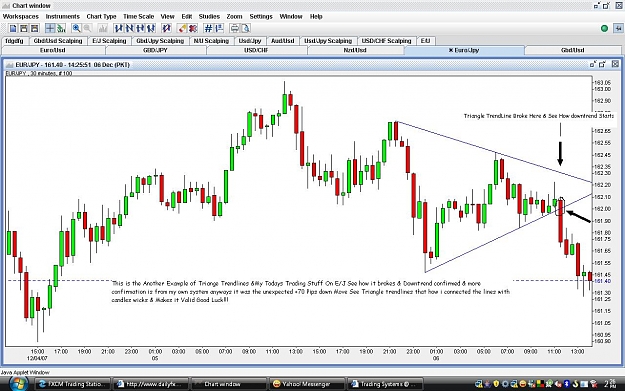Switch to the E/J Scalping tab
625x391 pixels.
coord(109,41)
